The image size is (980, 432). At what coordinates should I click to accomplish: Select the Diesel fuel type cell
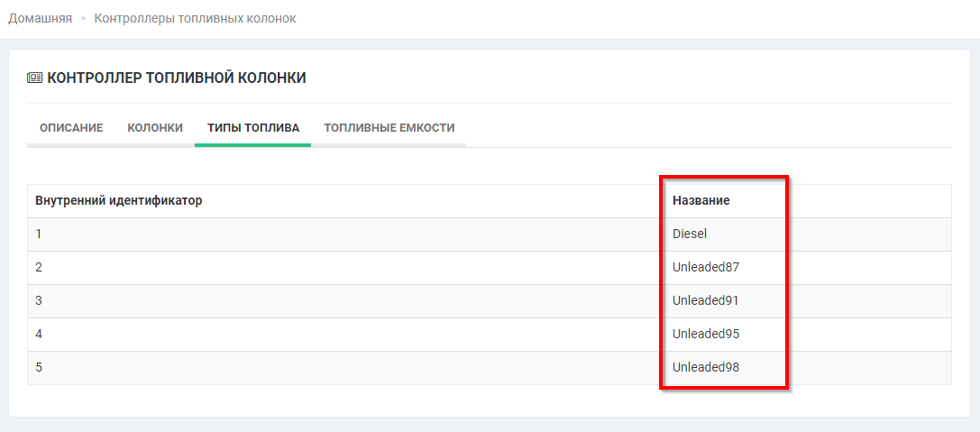pos(690,234)
